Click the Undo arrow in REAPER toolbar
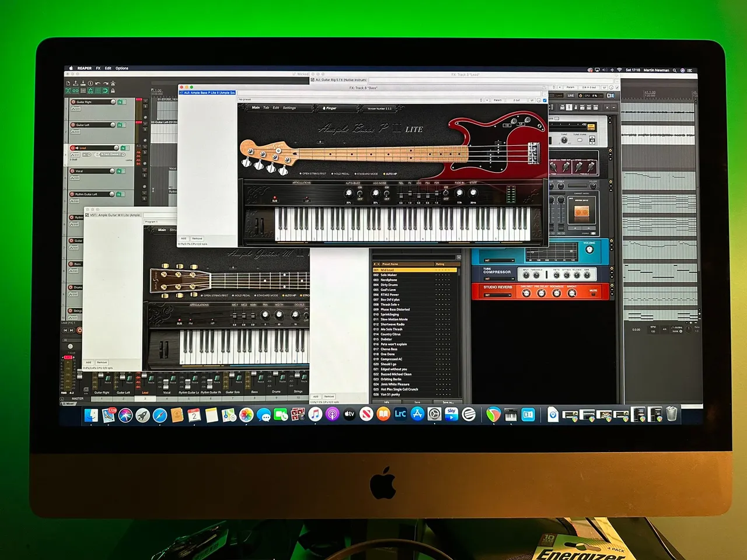Viewport: 747px width, 560px height. [x=97, y=83]
